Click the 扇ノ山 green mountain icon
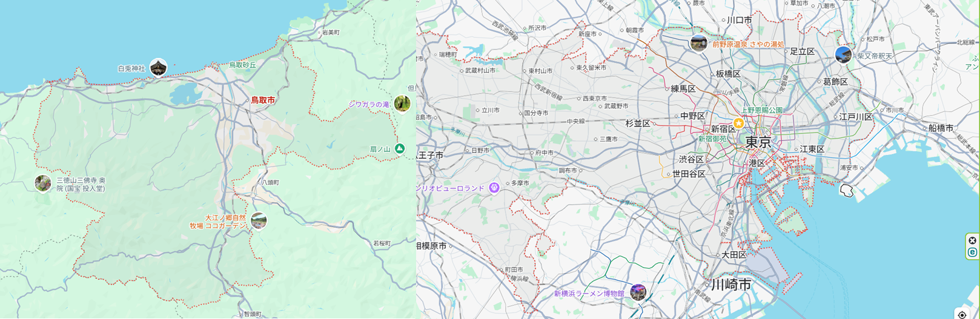 pyautogui.click(x=400, y=148)
